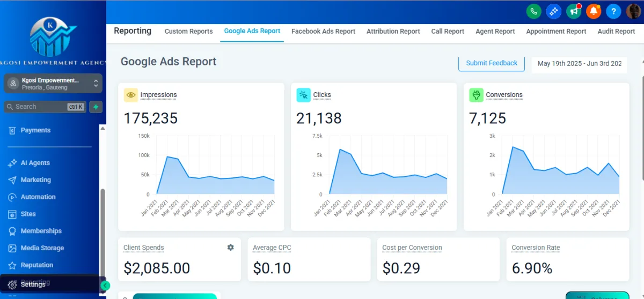The height and width of the screenshot is (299, 644).
Task: Open Payments in the sidebar
Action: click(35, 130)
